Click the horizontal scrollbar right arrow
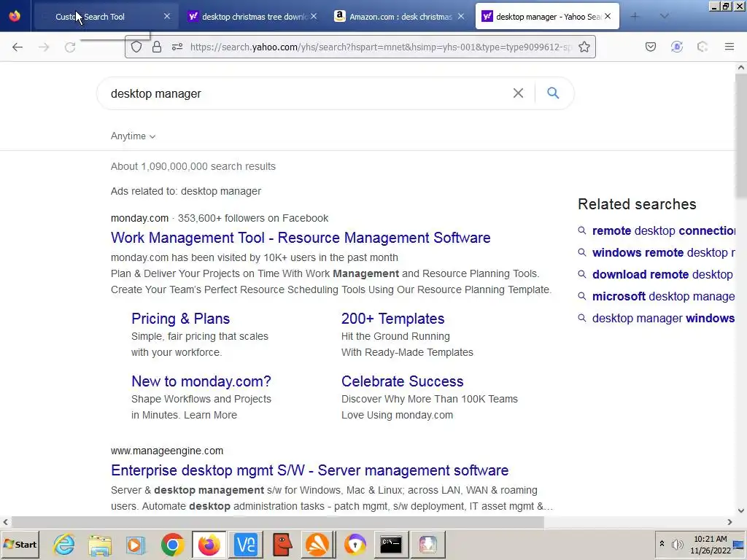 (729, 522)
